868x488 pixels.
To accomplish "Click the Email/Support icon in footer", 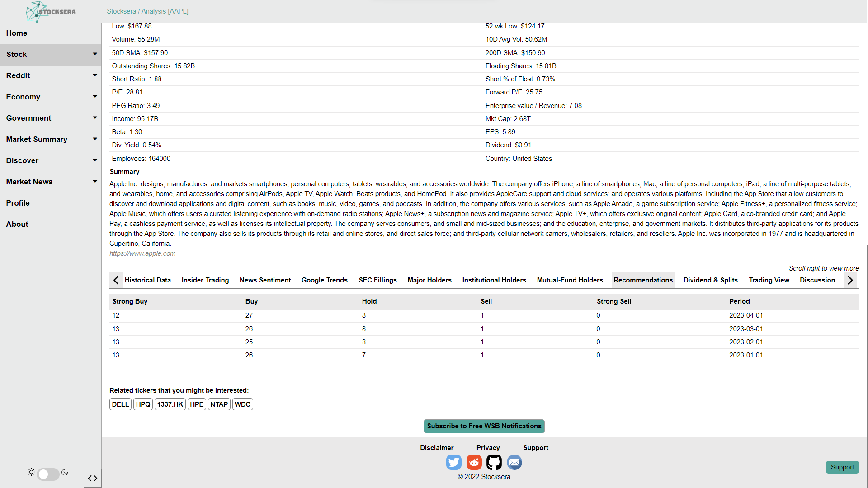I will pos(514,462).
